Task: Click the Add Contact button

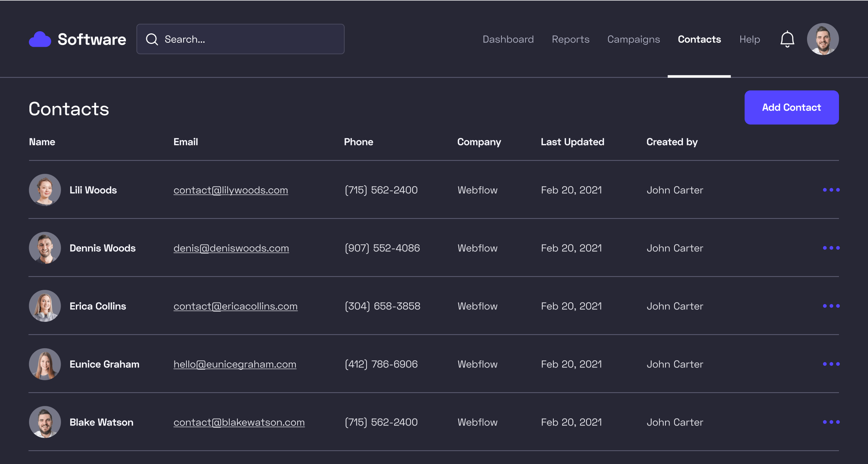Action: (791, 107)
